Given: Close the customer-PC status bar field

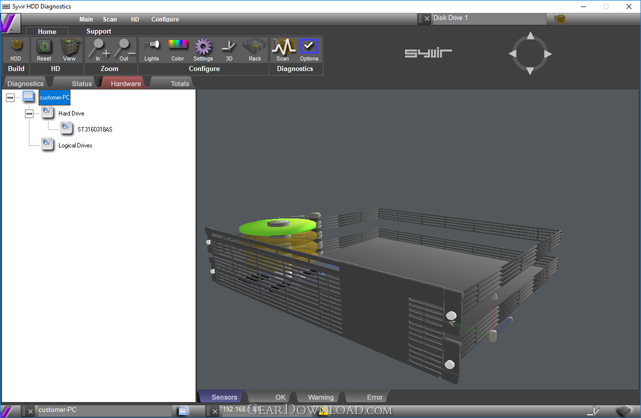Looking at the screenshot, I should [30, 411].
